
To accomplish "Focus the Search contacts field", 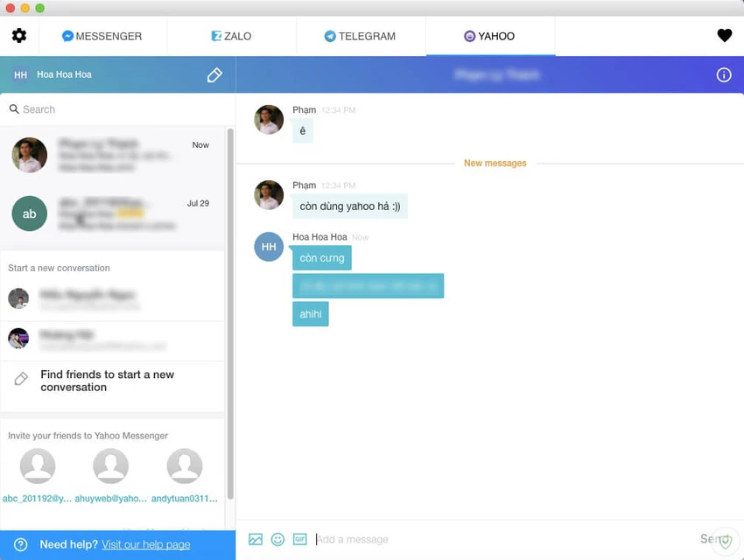I will coord(117,109).
